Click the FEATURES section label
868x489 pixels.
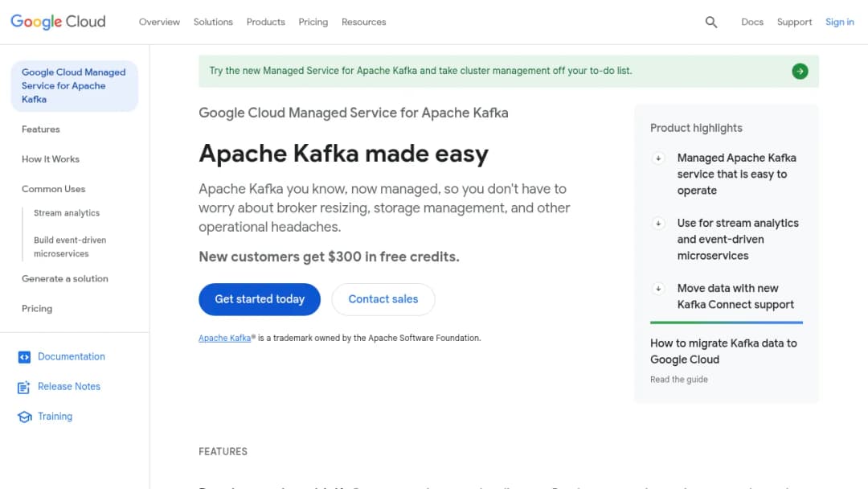coord(223,452)
